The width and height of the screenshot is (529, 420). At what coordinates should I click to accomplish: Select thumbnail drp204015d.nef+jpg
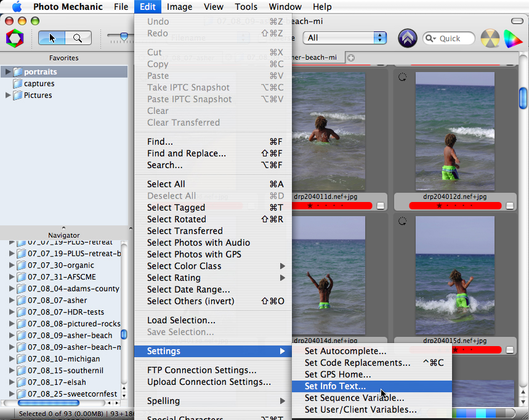click(x=454, y=276)
